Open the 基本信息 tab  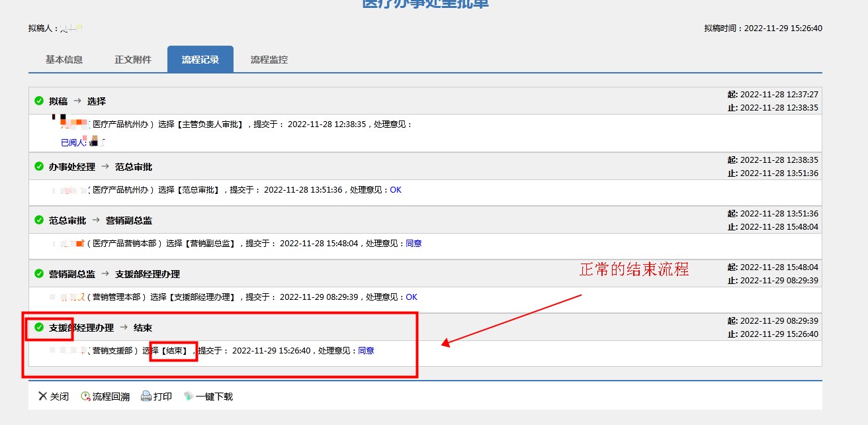tap(64, 60)
